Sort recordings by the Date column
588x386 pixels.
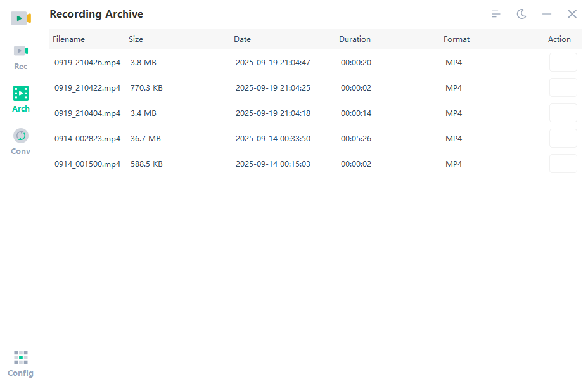coord(242,39)
